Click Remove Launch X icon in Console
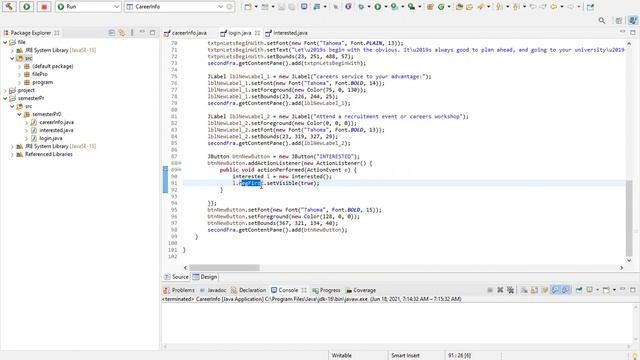This screenshot has width=640, height=360. (x=500, y=290)
